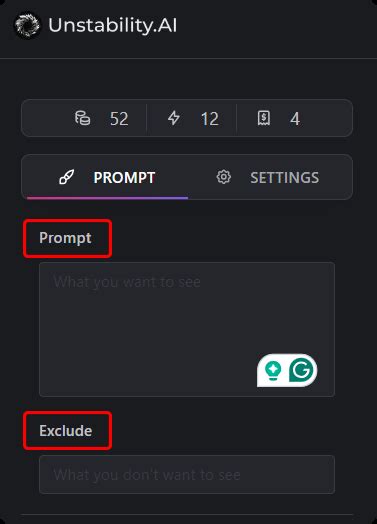
Task: Click the Exclude field label
Action: 66,431
